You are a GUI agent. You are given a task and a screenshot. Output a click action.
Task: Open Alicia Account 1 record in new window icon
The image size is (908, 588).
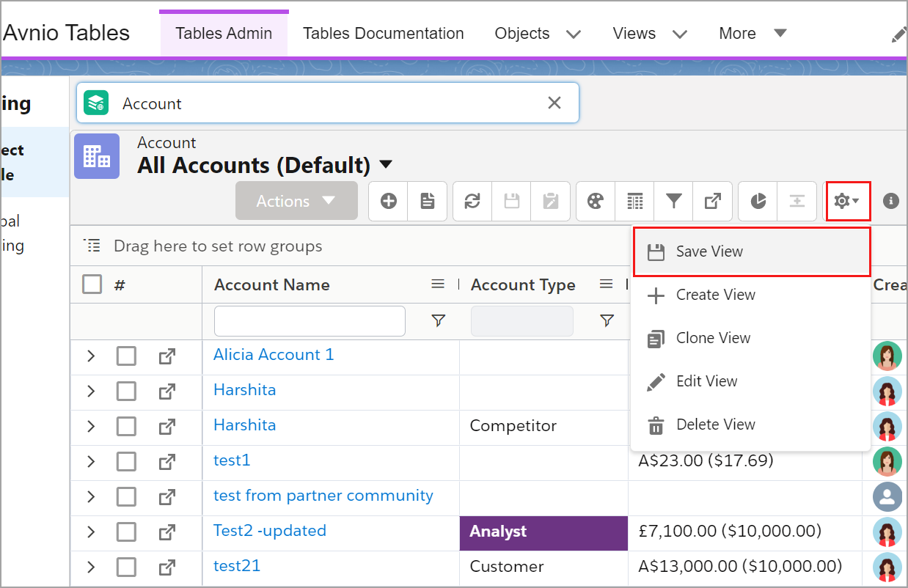pos(167,356)
